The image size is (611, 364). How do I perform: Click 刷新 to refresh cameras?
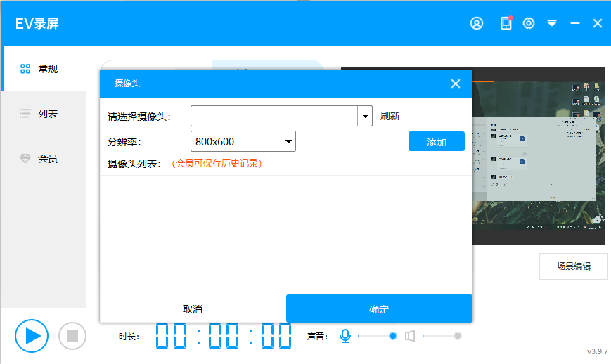pos(390,116)
